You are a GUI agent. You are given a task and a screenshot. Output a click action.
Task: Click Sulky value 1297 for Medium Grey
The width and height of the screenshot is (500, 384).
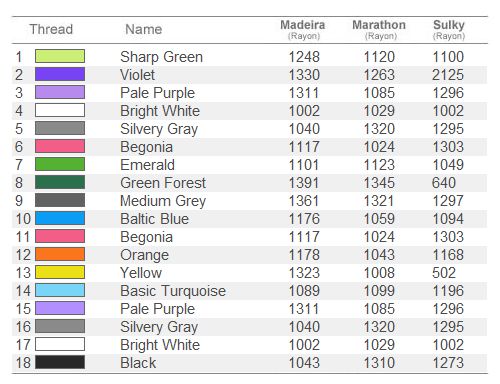(x=448, y=201)
